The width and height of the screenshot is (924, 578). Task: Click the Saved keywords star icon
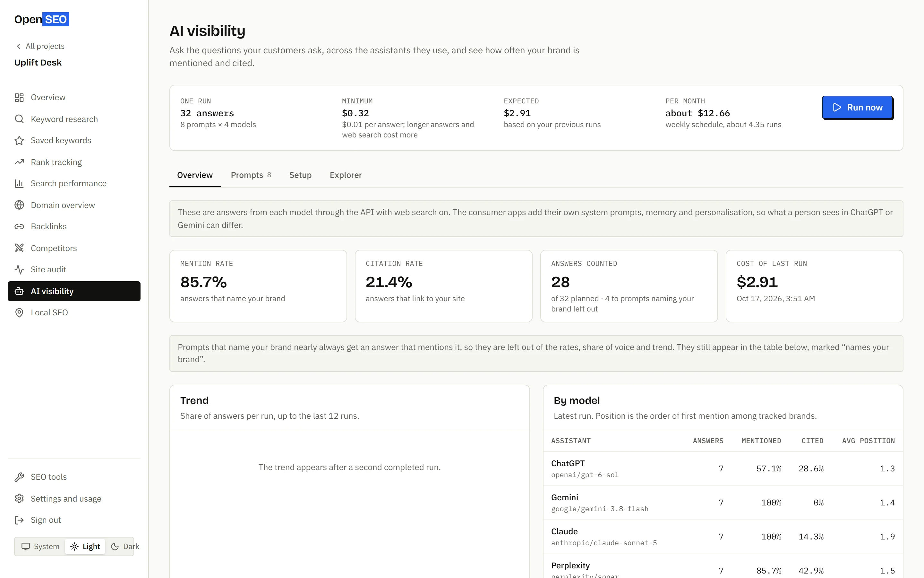pos(19,140)
